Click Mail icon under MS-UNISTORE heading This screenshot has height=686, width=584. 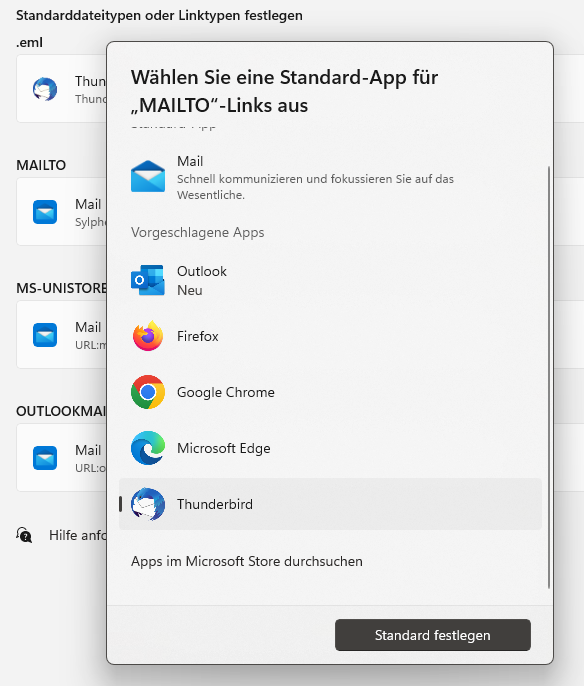[45, 335]
